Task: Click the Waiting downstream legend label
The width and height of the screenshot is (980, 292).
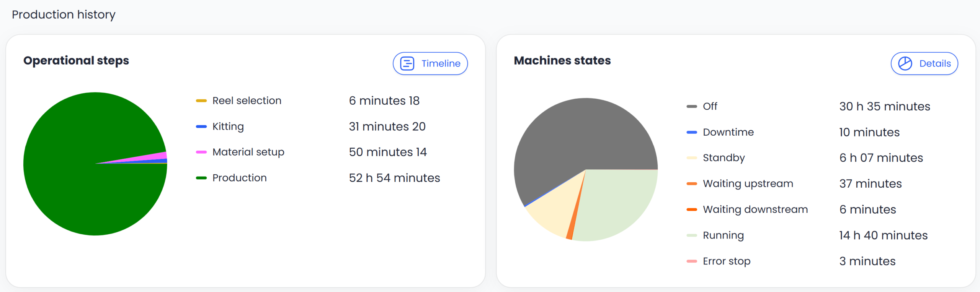Action: point(755,209)
